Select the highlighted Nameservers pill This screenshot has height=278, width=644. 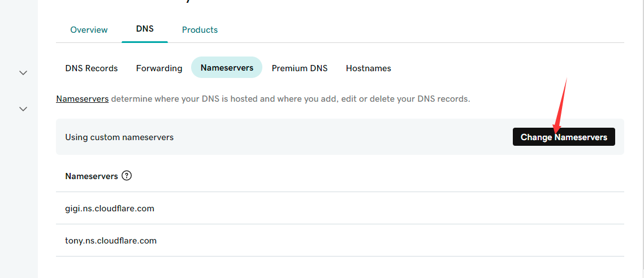coord(227,67)
